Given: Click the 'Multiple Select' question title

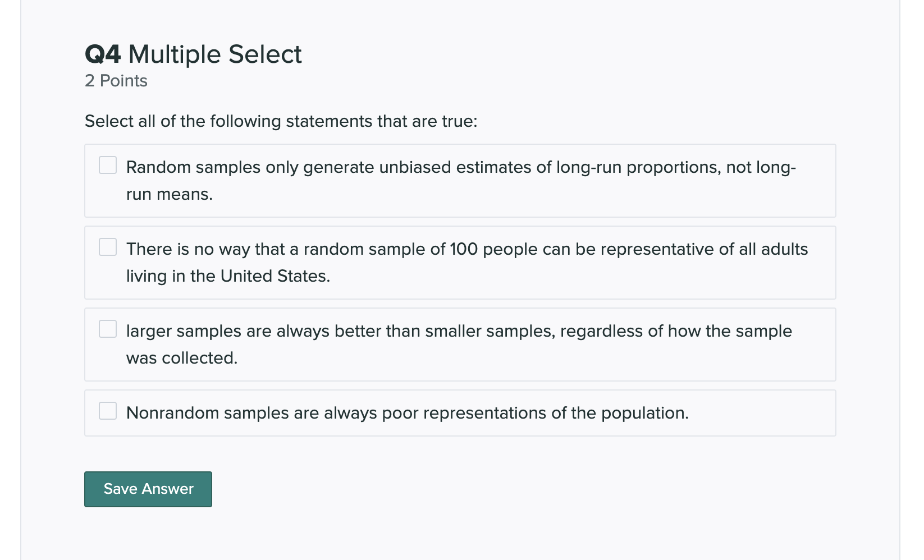Looking at the screenshot, I should [x=215, y=54].
